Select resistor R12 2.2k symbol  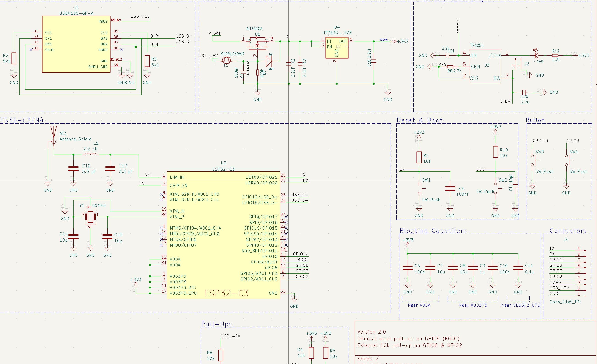pos(555,55)
